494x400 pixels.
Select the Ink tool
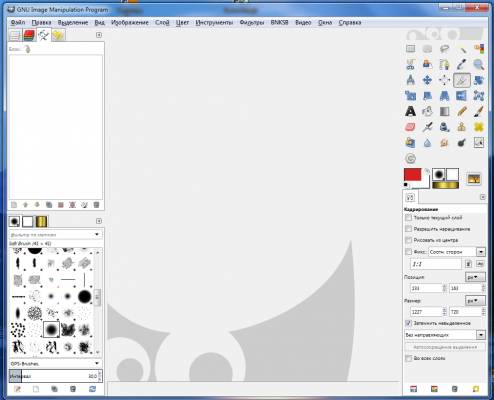click(444, 127)
